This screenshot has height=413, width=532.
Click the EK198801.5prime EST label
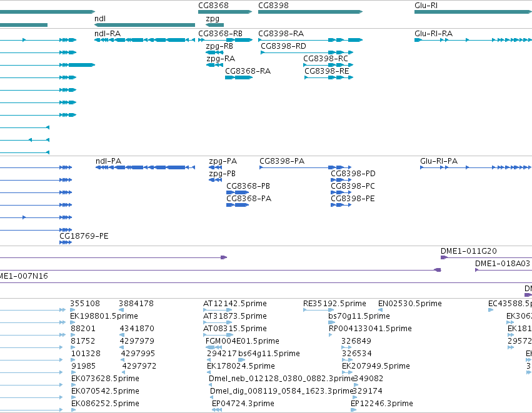(104, 316)
